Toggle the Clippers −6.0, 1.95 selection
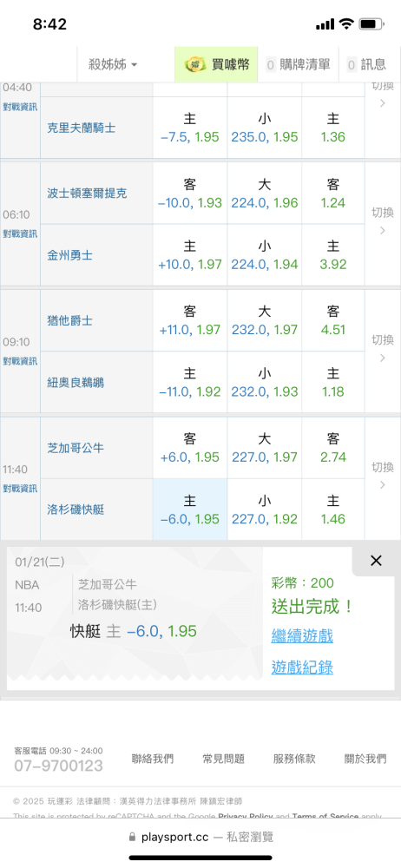The height and width of the screenshot is (868, 401). click(190, 510)
